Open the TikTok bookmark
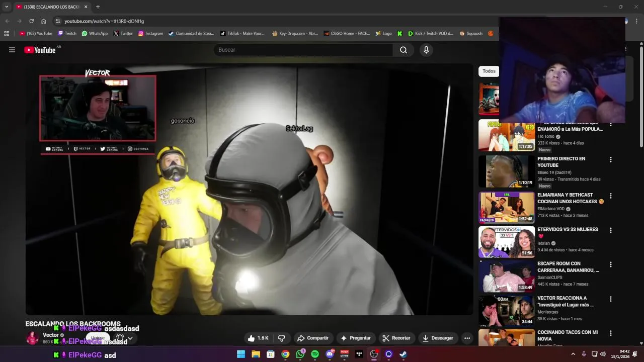The image size is (644, 362). coord(242,34)
